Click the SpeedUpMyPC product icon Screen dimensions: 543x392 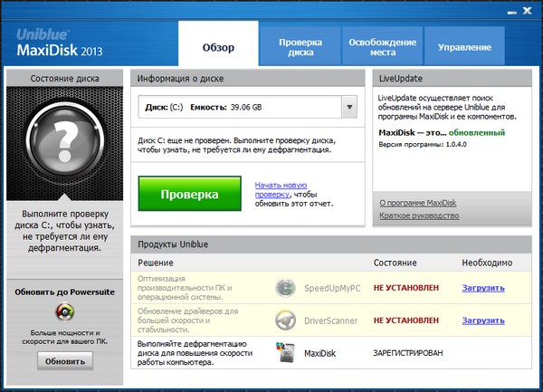[x=286, y=288]
